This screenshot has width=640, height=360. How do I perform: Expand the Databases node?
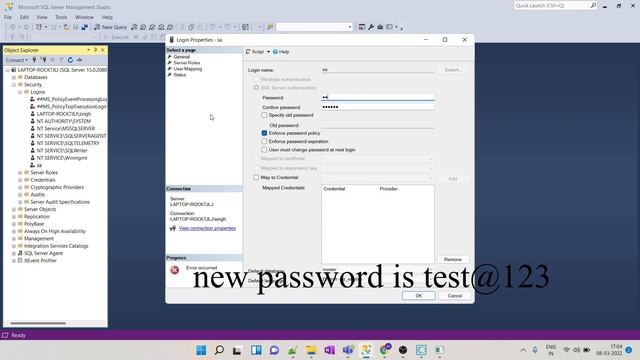pyautogui.click(x=14, y=77)
